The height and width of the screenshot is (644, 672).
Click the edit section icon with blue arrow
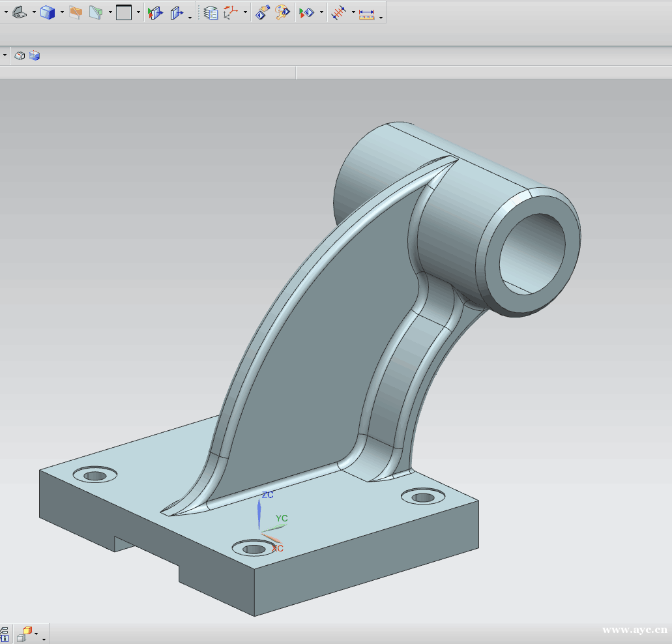coord(176,12)
